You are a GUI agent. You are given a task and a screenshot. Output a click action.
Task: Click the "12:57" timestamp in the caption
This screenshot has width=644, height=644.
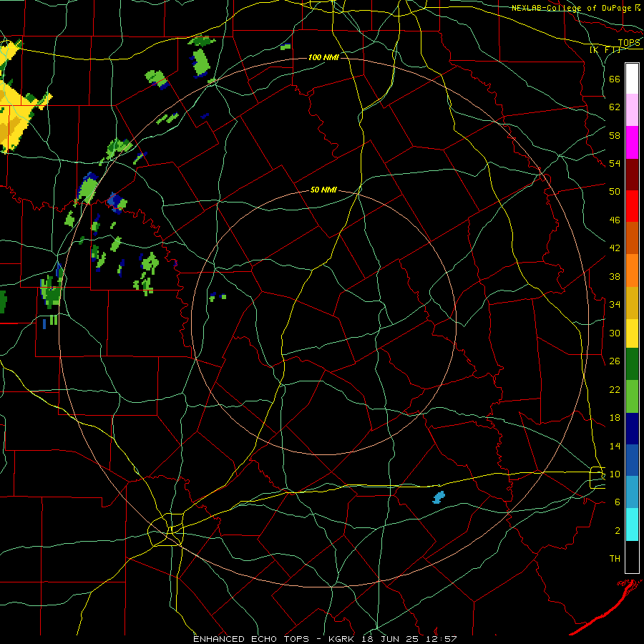click(x=441, y=639)
